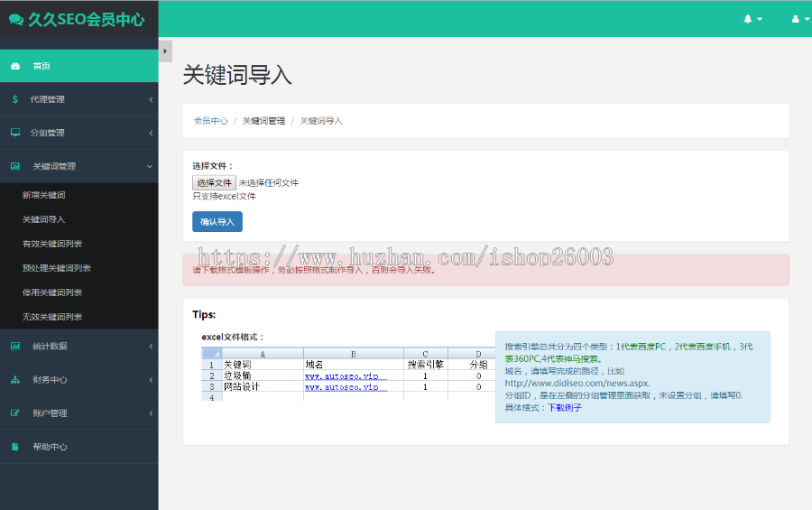The image size is (812, 510).
Task: Expand the 代理管理 chevron
Action: [x=151, y=99]
